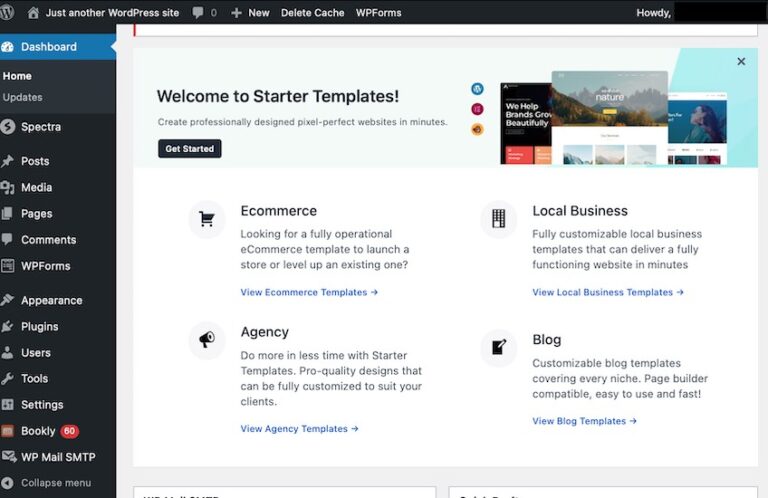The image size is (768, 498).
Task: Open the New content menu
Action: [x=250, y=13]
